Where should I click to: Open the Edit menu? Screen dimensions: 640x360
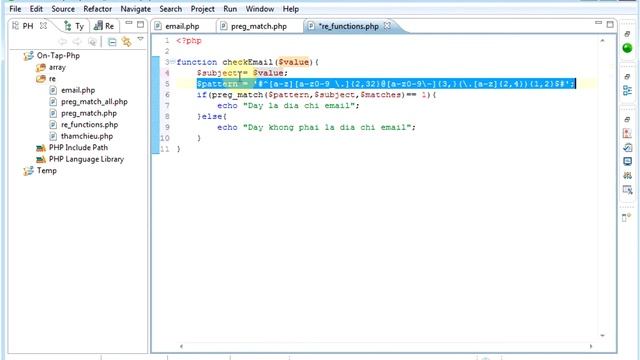pyautogui.click(x=36, y=9)
